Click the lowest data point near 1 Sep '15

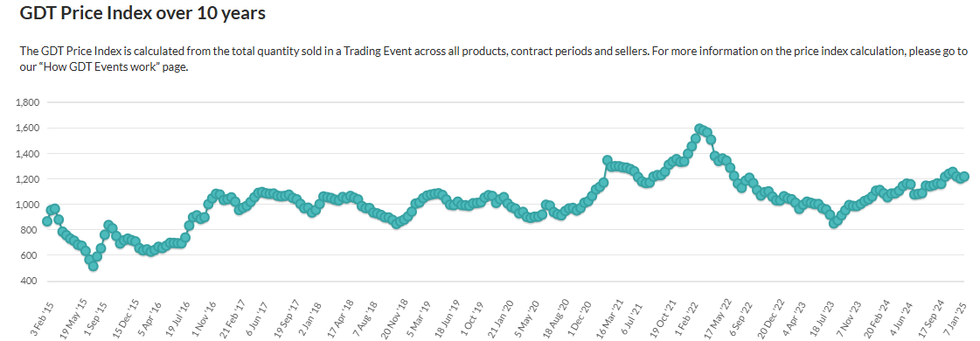[x=94, y=266]
